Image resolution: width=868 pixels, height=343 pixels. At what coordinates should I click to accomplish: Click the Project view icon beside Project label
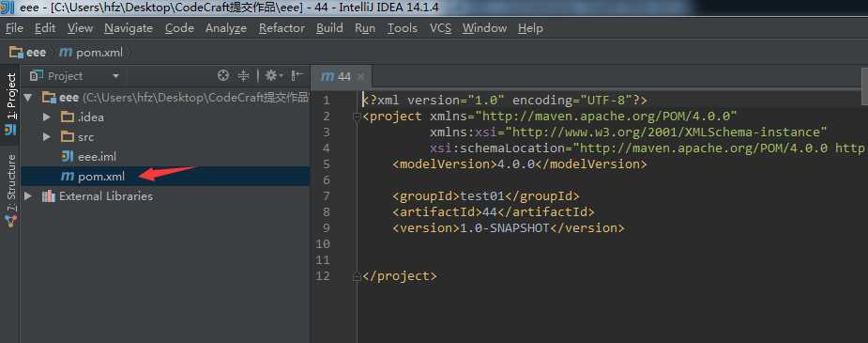(38, 76)
